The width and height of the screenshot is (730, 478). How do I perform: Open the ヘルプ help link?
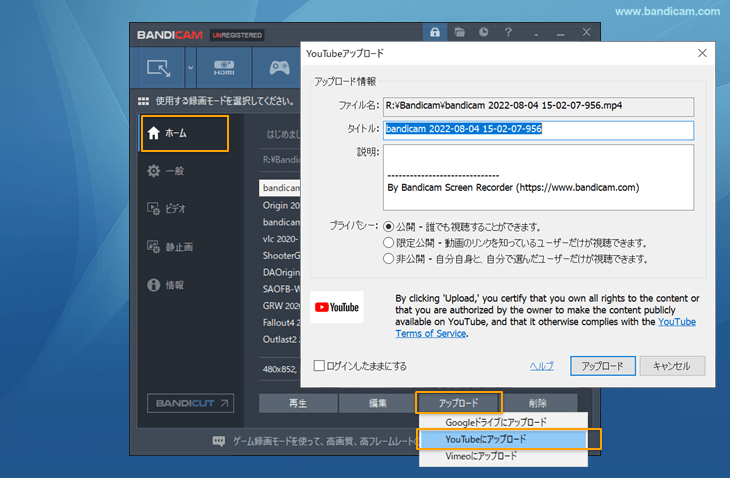pos(541,366)
